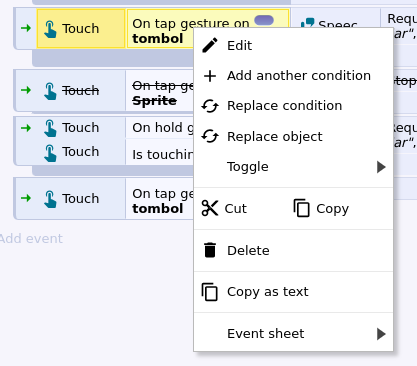Click the purple tombol object swatch

[264, 20]
